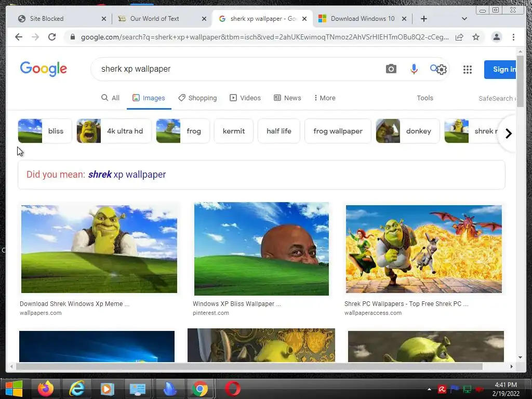Open the Google apps grid
Screen dimensions: 532x399
[467, 70]
